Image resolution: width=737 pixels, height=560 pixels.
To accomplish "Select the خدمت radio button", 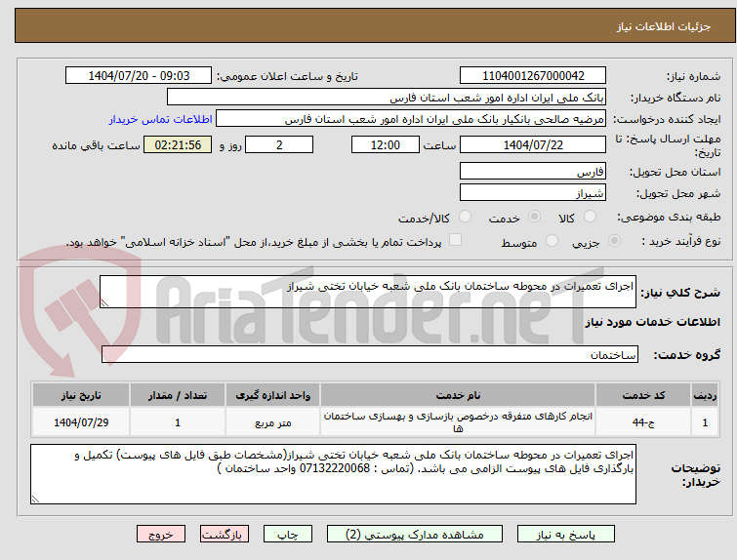I will [534, 217].
